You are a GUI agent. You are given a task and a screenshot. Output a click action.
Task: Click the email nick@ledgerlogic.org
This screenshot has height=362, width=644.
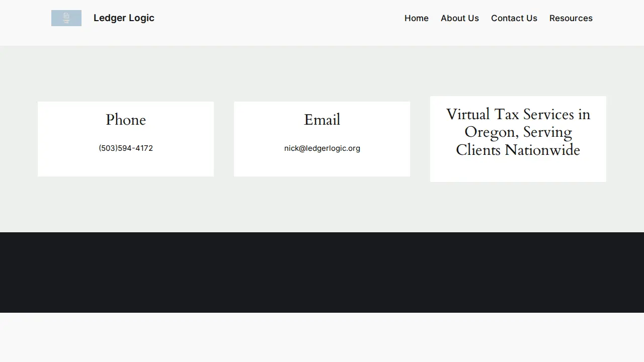(x=322, y=148)
